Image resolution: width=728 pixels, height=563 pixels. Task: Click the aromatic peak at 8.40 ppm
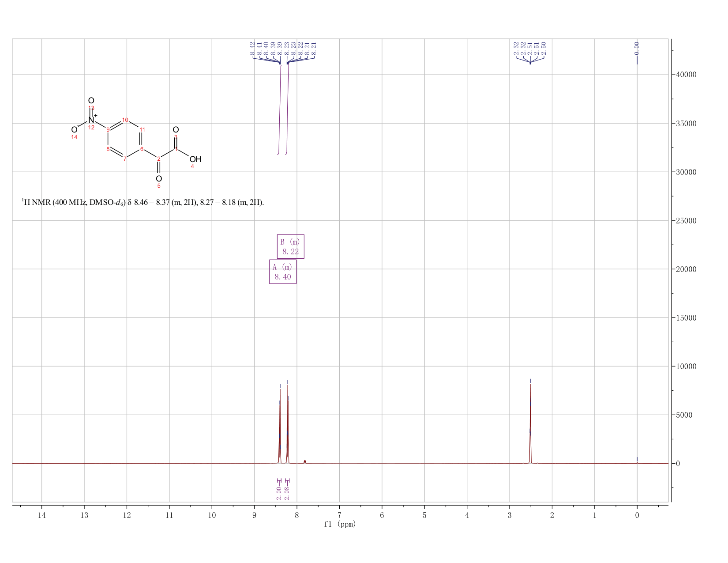(280, 426)
